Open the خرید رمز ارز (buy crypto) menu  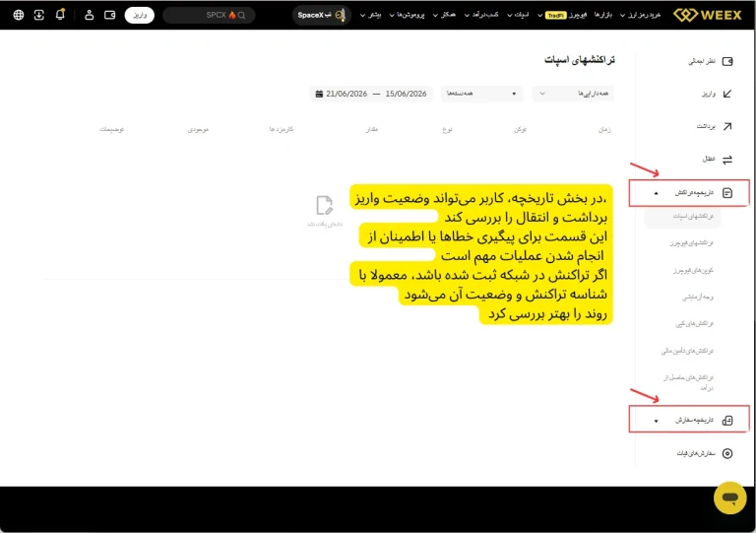point(640,15)
